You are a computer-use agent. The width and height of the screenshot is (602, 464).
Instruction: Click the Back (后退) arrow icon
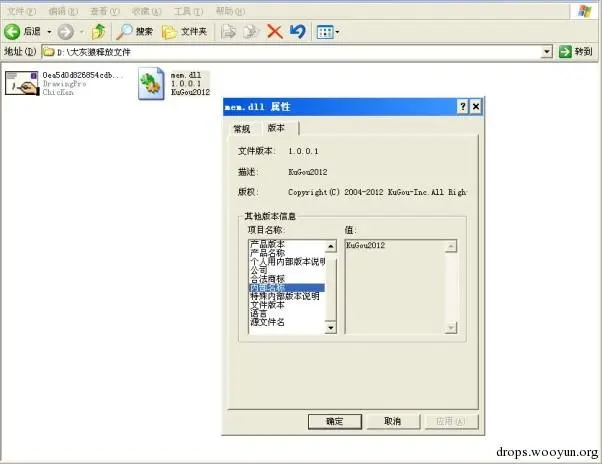pyautogui.click(x=12, y=31)
